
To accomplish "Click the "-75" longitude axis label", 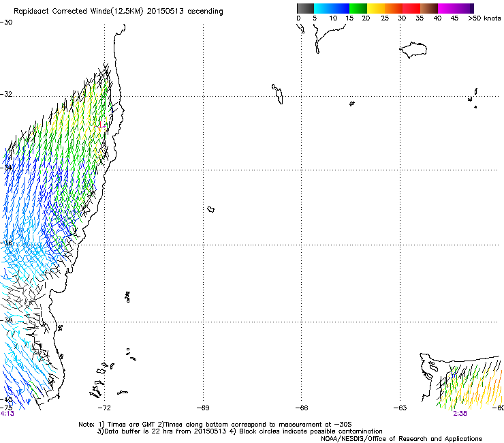I will 6,408.
